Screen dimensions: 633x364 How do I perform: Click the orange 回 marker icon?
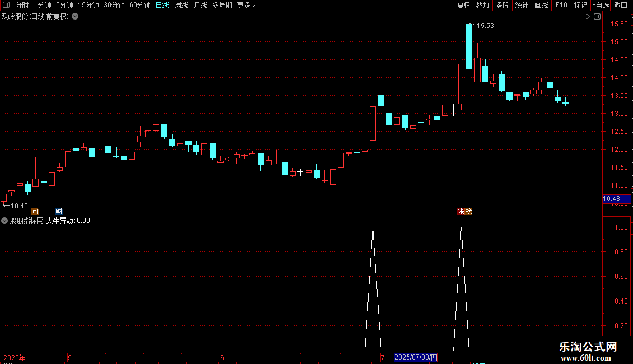click(35, 212)
